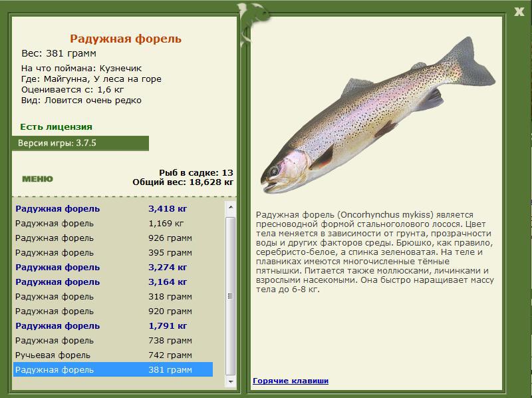Select Радужная форель 1,169 кг row

(x=113, y=224)
